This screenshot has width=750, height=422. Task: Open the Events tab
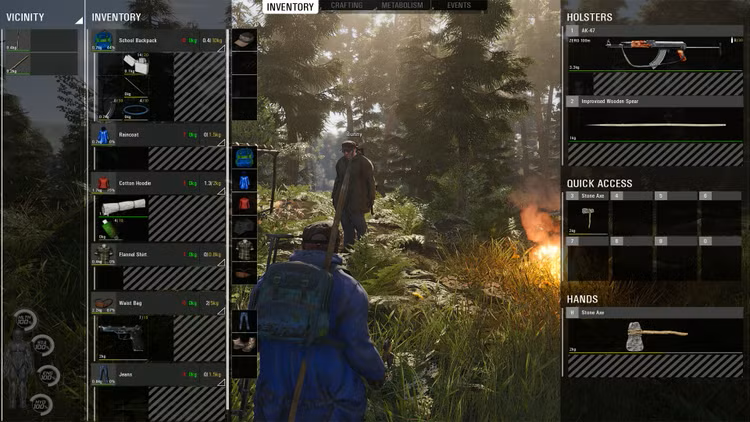(x=459, y=6)
